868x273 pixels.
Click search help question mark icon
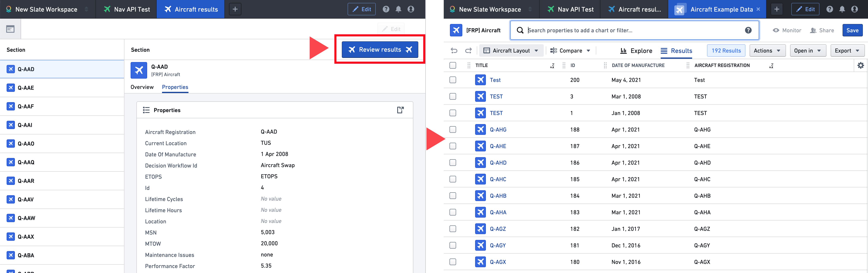tap(748, 30)
